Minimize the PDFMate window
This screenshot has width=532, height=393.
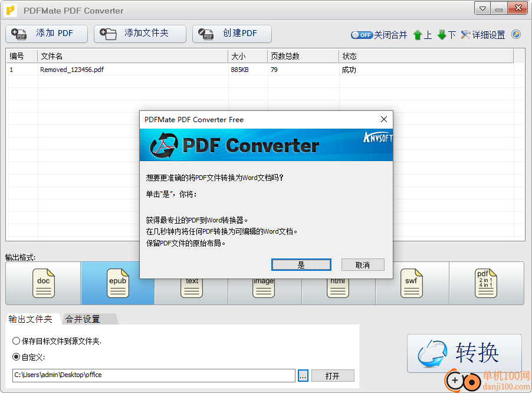[499, 8]
